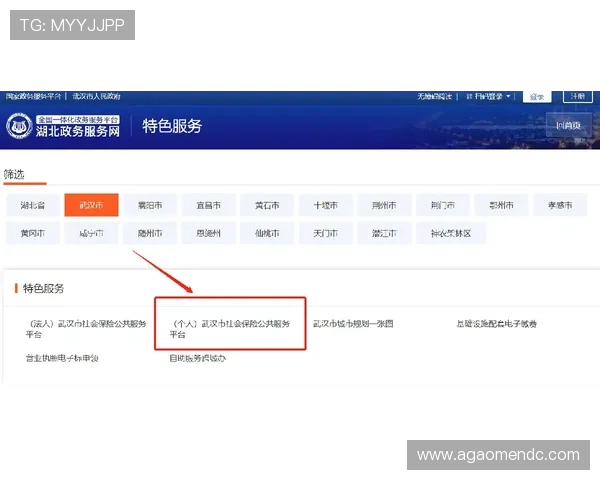Open the 国家政务服务平台 link
This screenshot has width=600, height=480.
click(x=33, y=96)
